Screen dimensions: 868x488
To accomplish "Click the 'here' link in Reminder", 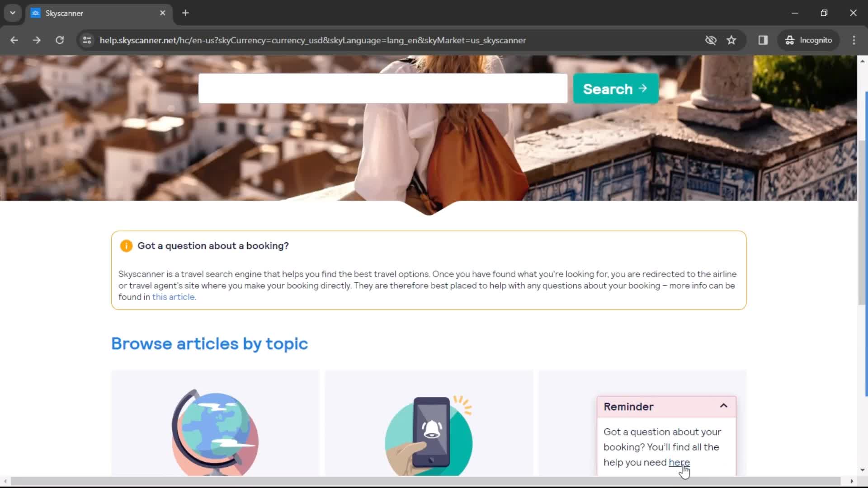I will [x=679, y=462].
